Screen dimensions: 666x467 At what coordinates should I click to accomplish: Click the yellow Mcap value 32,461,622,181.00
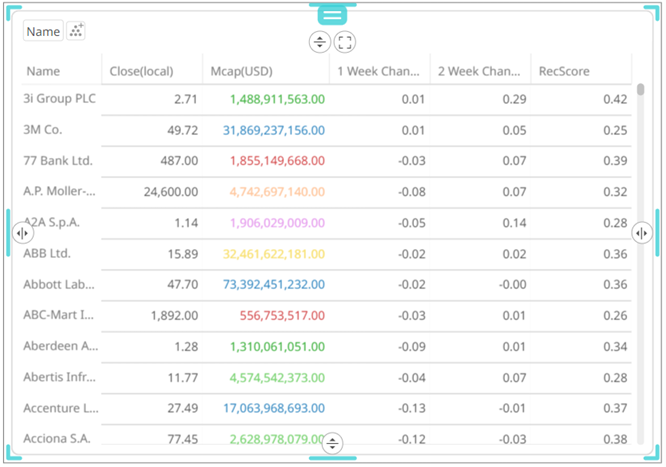pyautogui.click(x=274, y=254)
